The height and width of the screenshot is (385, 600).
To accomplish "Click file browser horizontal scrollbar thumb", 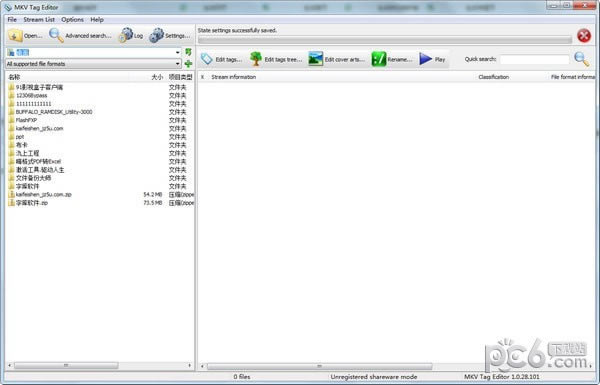I will (x=66, y=365).
